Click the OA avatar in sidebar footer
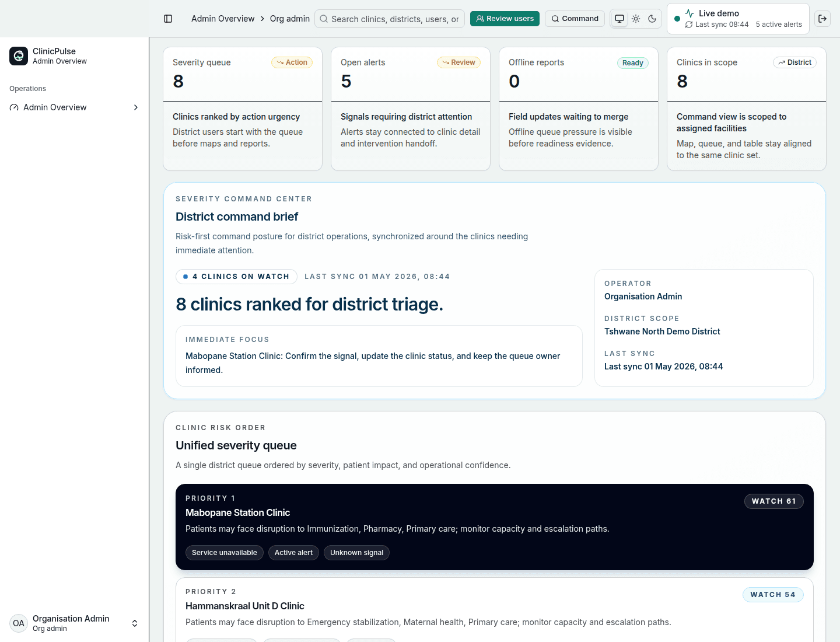 pyautogui.click(x=19, y=623)
